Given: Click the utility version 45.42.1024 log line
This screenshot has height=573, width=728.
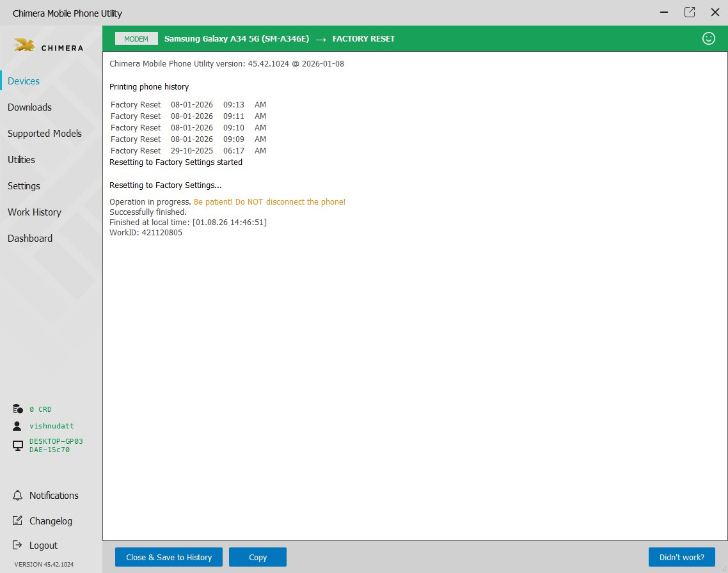Looking at the screenshot, I should pyautogui.click(x=226, y=63).
